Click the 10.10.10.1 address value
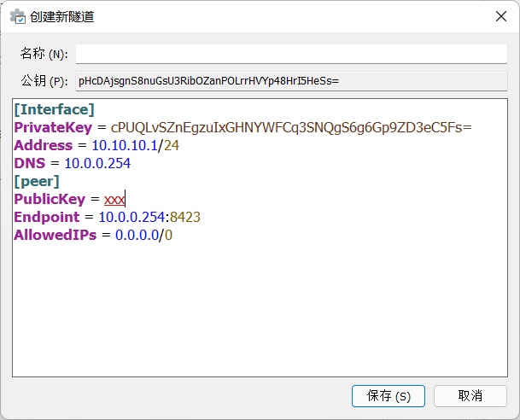The image size is (520, 420). point(124,145)
